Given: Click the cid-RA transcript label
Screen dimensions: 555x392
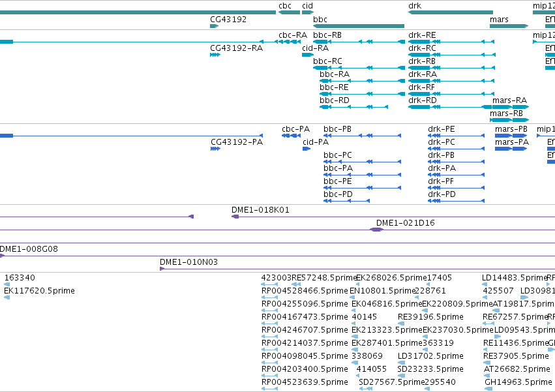Looking at the screenshot, I should (316, 48).
